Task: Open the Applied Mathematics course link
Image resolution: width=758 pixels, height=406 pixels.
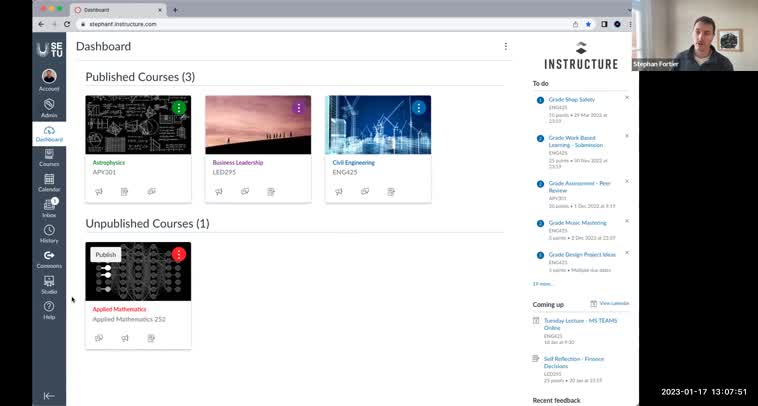Action: pos(119,309)
